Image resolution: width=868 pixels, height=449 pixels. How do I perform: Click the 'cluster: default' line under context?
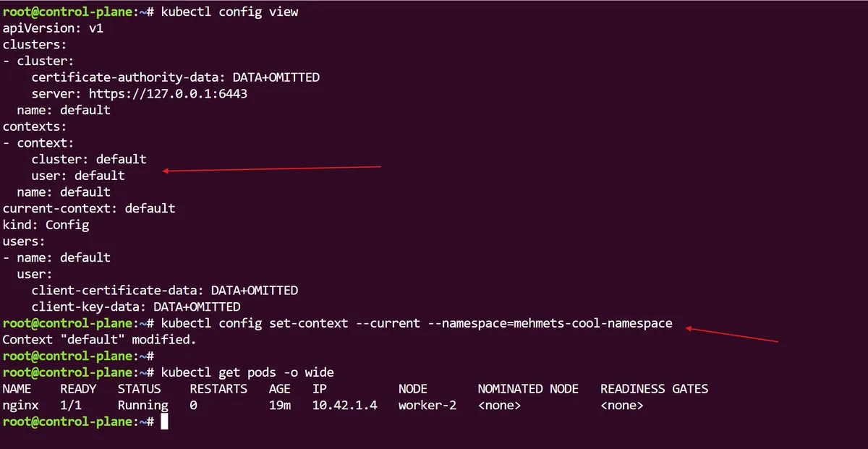point(88,159)
